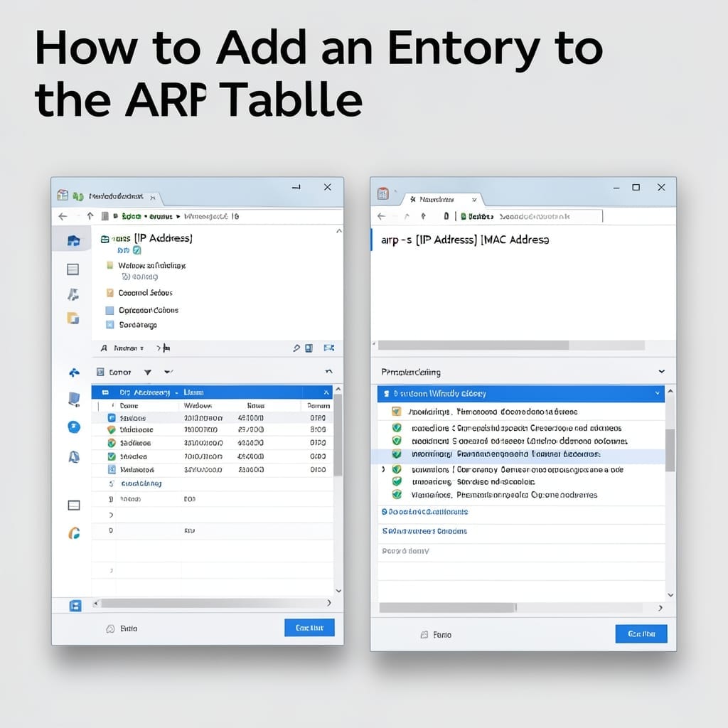Click the right window address field
Viewport: 728px width, 728px height.
pos(530,216)
